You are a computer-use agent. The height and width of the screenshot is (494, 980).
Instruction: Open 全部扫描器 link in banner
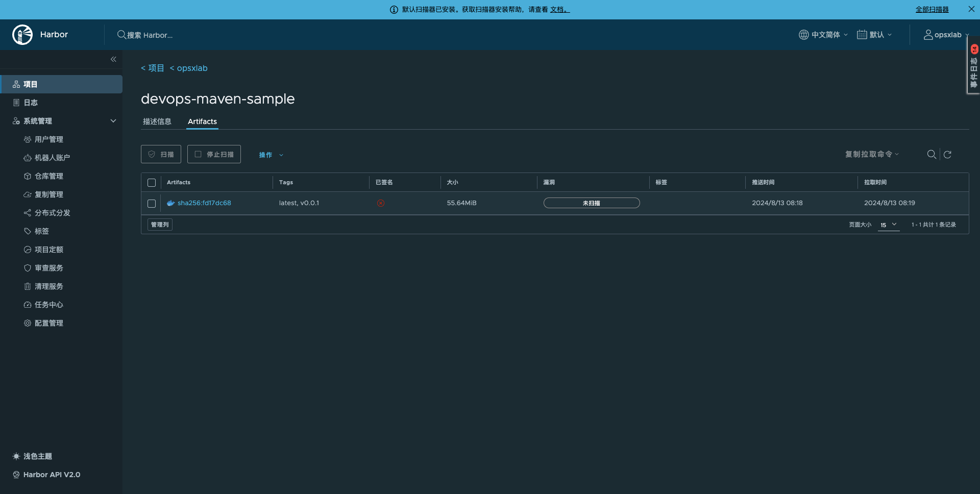click(x=932, y=9)
